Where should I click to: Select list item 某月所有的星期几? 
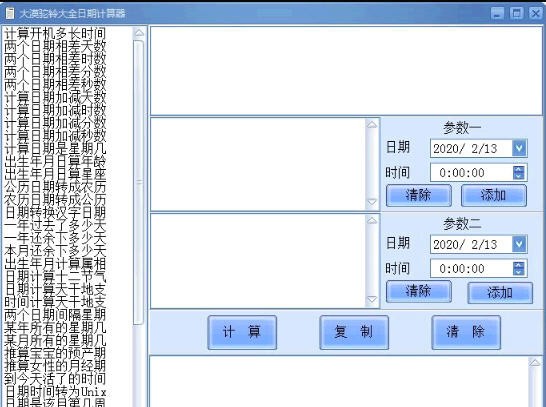click(55, 341)
